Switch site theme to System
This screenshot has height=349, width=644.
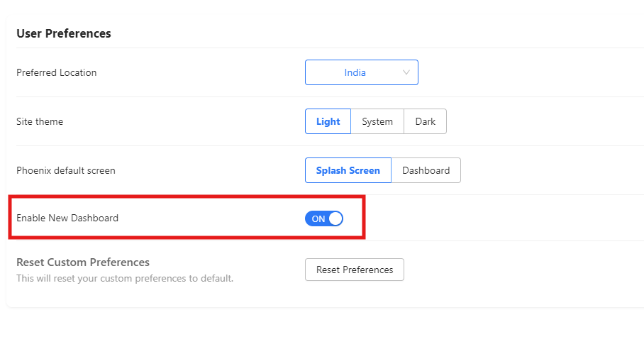377,121
